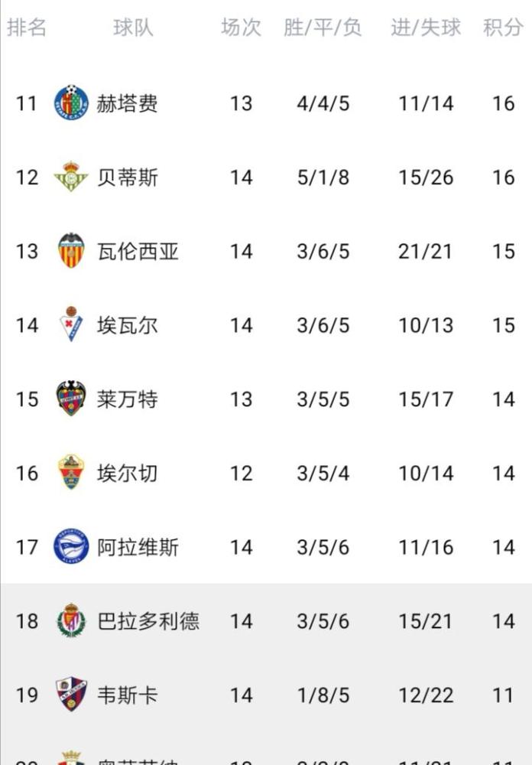Click the 排名 column header
532x765 pixels.
[x=27, y=28]
